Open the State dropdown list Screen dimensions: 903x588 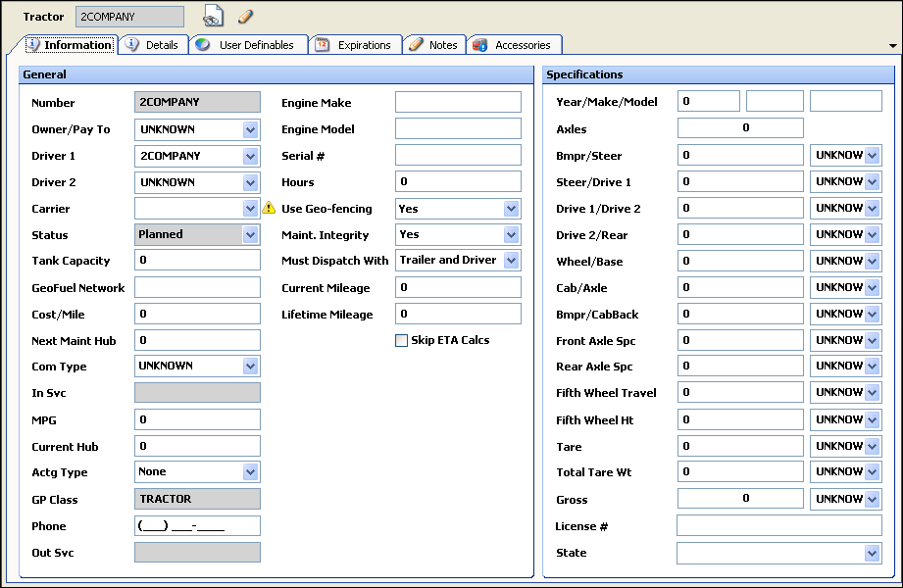872,554
